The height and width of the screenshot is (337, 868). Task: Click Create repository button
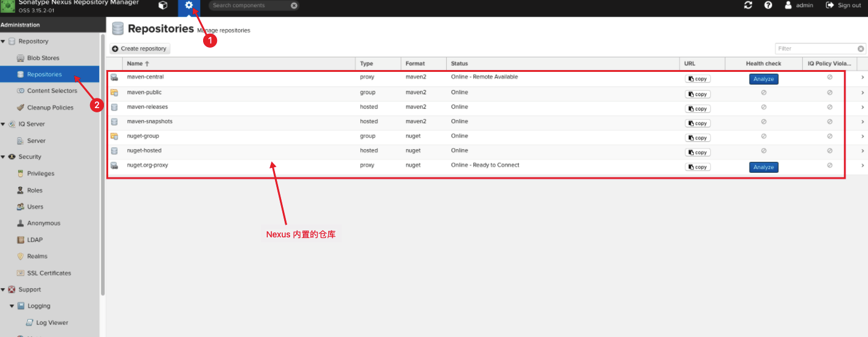point(140,49)
